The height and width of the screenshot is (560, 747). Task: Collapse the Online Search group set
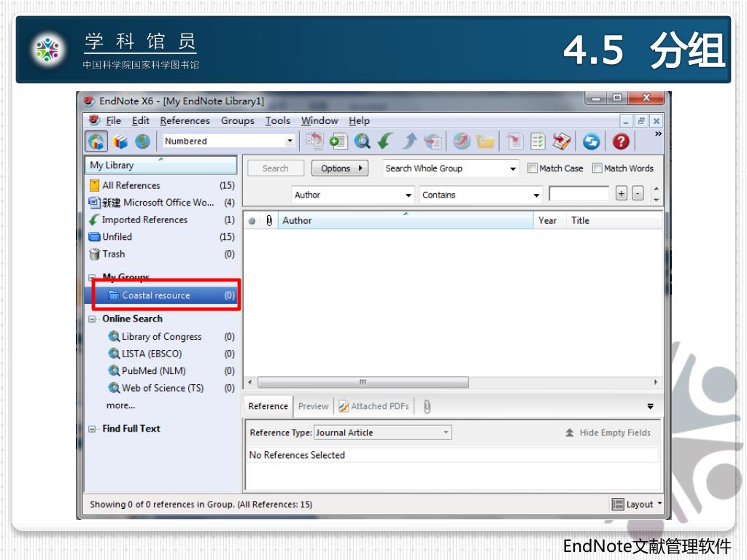coord(92,319)
